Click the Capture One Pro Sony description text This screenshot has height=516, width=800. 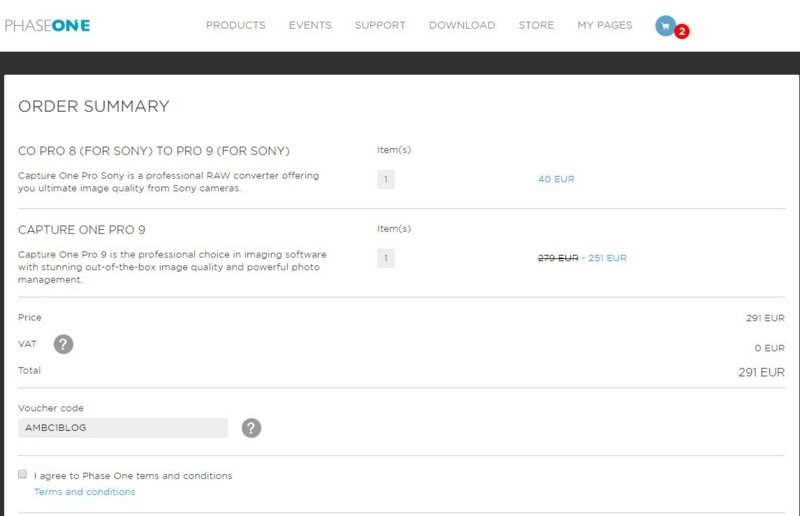[168, 182]
